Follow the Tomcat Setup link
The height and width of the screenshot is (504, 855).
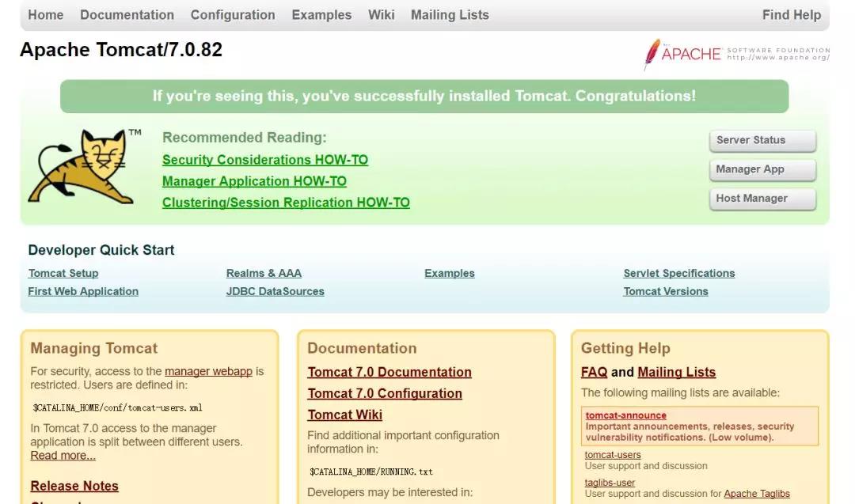[63, 273]
